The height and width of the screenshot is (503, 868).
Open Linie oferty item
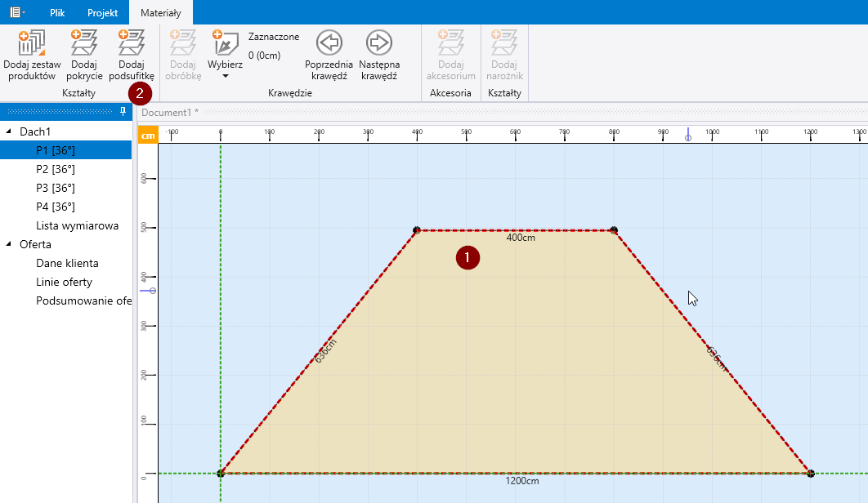[x=64, y=282]
